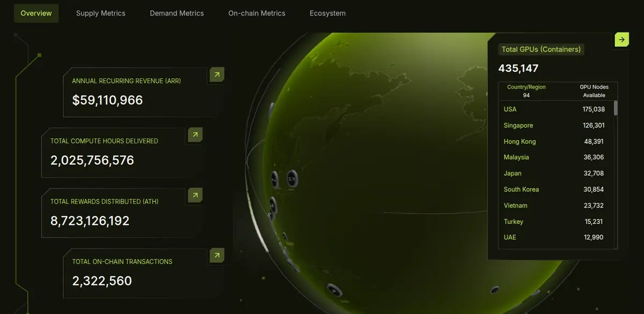The height and width of the screenshot is (314, 644).
Task: Click the green arrow on the Total GPUs panel
Action: pos(621,40)
